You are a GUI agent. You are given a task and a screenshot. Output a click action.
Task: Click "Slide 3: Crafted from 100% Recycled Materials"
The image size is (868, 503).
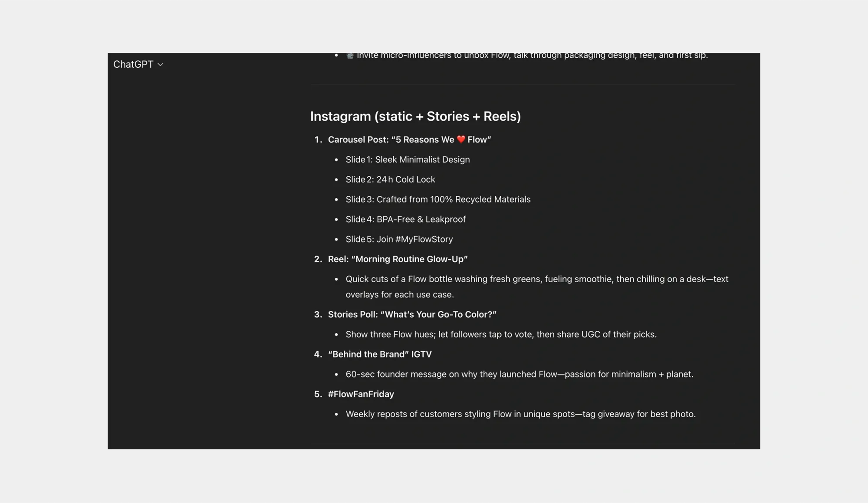[x=438, y=200]
